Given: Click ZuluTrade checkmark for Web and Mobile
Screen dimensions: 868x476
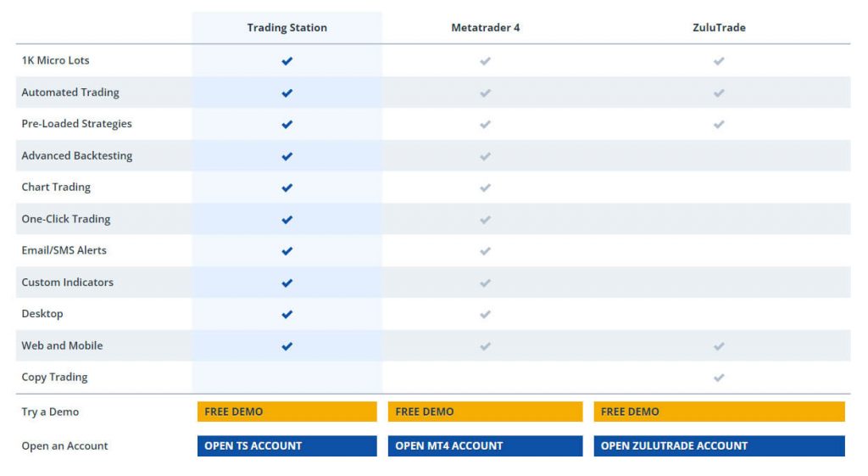Looking at the screenshot, I should tap(719, 346).
